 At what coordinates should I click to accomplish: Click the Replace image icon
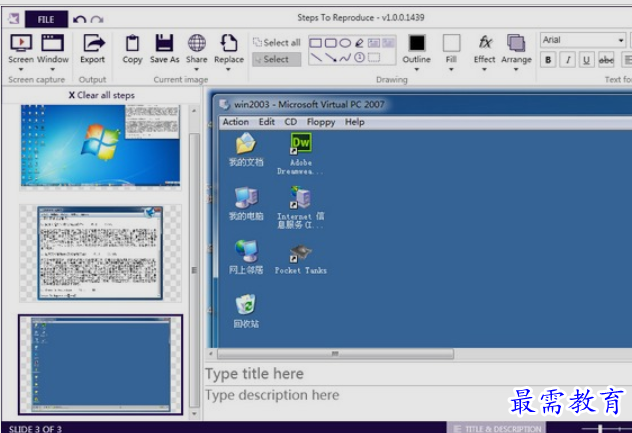click(x=229, y=43)
